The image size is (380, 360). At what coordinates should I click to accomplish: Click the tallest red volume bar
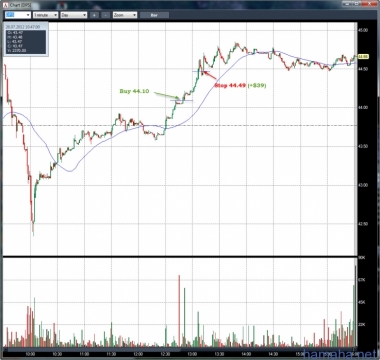[179, 311]
